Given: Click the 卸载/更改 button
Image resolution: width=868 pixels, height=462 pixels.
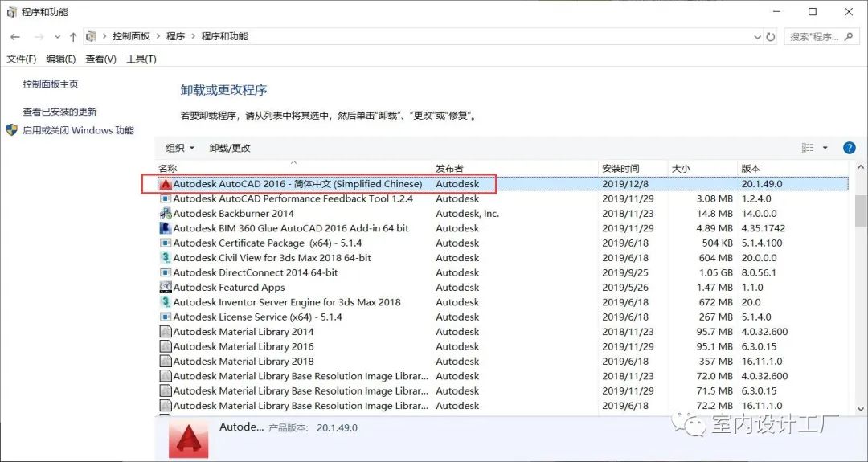Looking at the screenshot, I should pos(230,148).
